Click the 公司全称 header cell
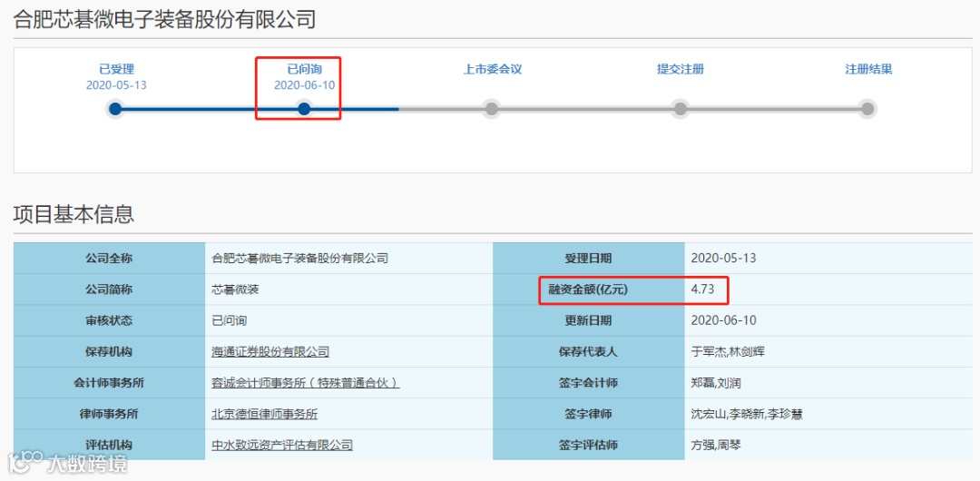 tap(110, 258)
